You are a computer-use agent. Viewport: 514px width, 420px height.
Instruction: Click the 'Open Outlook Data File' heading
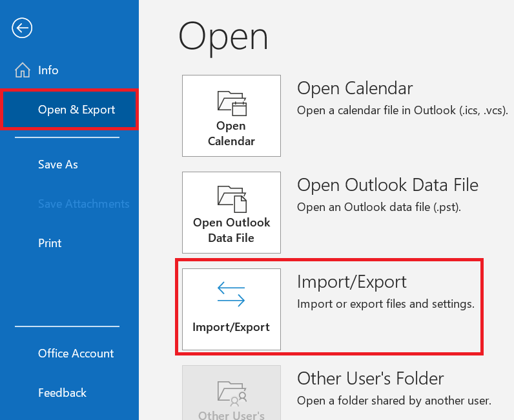point(387,185)
